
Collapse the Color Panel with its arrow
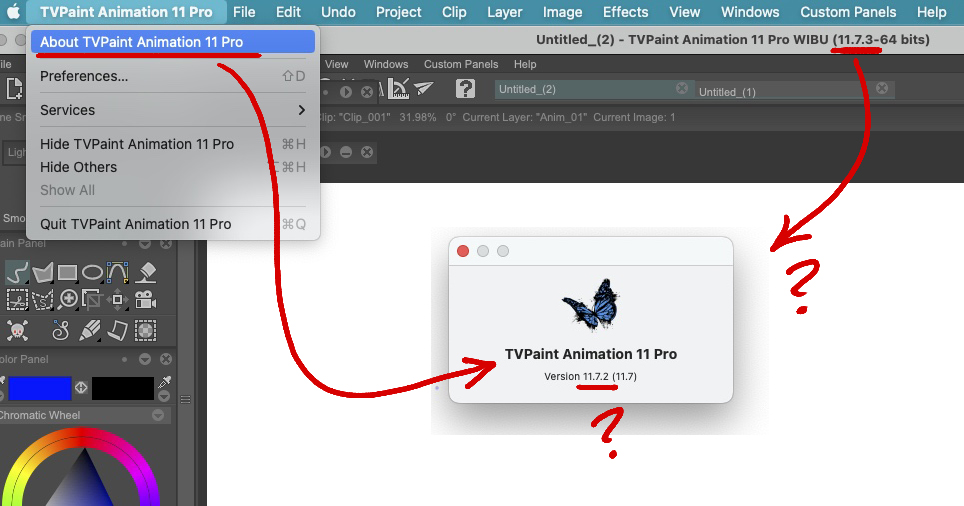pos(145,359)
